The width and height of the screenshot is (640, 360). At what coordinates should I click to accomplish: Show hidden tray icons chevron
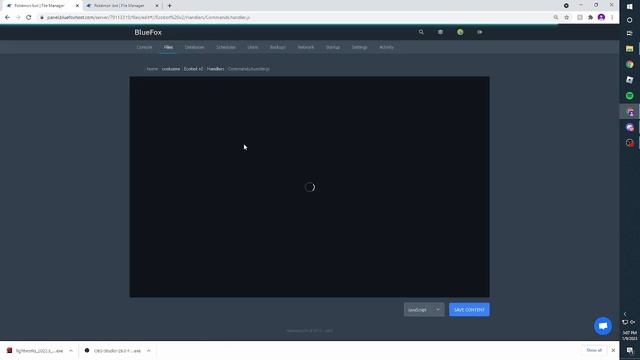coord(625,314)
